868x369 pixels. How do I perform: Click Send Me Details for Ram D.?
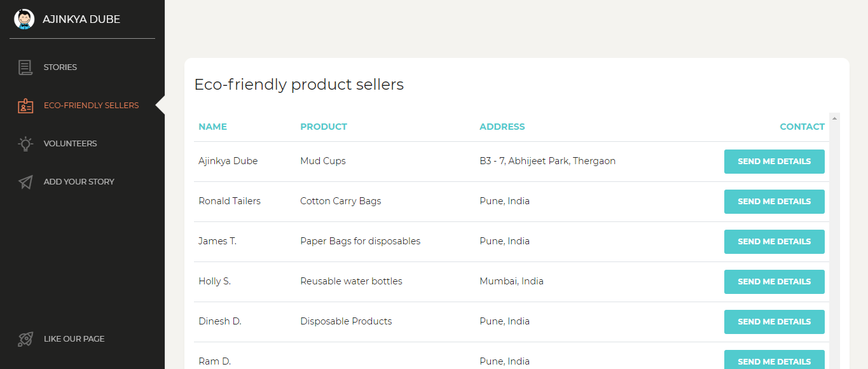(774, 361)
